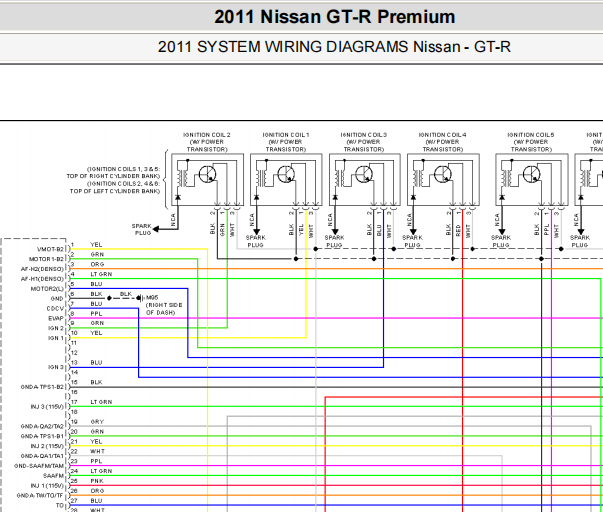
Task: Select the "PNK" wire color at pin 25
Action: [x=97, y=481]
